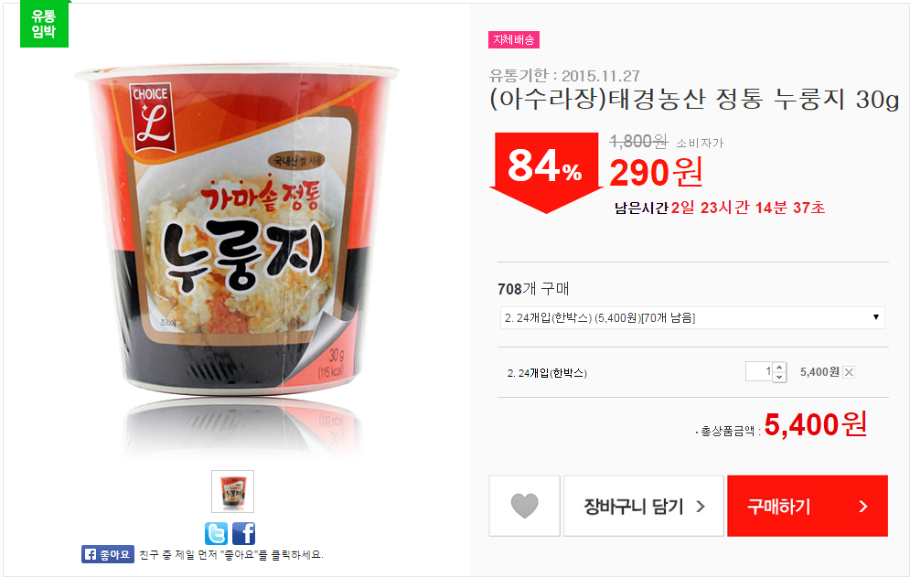Select the nurungji product thumbnail
This screenshot has width=910, height=588.
pyautogui.click(x=232, y=492)
